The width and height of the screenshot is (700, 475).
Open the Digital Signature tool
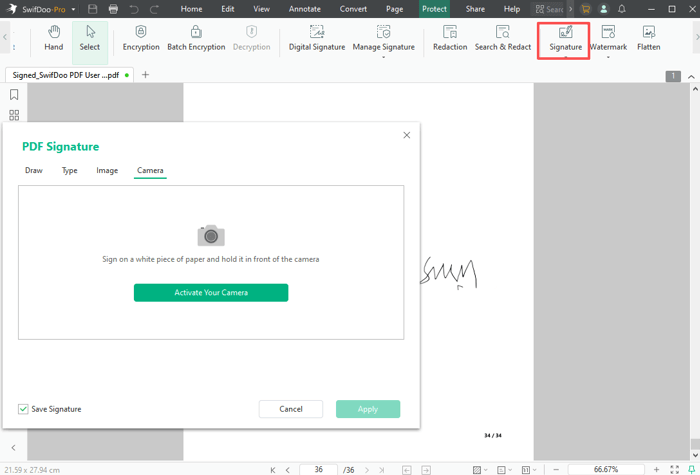pos(317,38)
